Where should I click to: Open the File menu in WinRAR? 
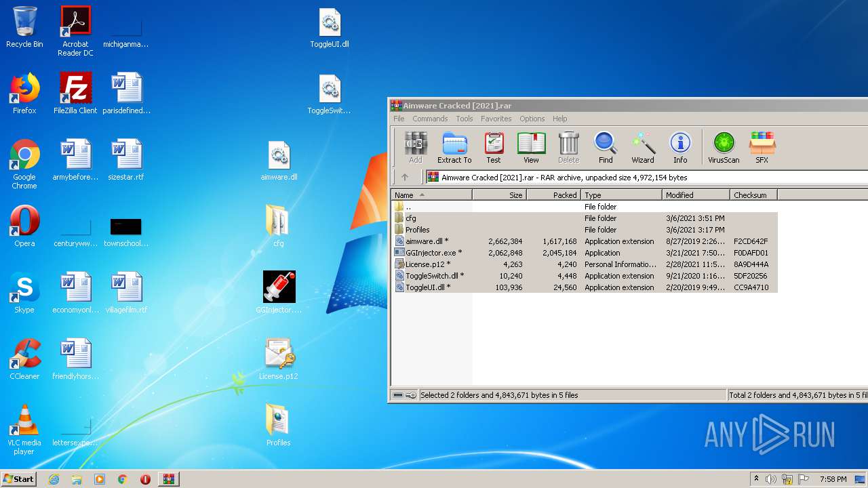tap(399, 119)
